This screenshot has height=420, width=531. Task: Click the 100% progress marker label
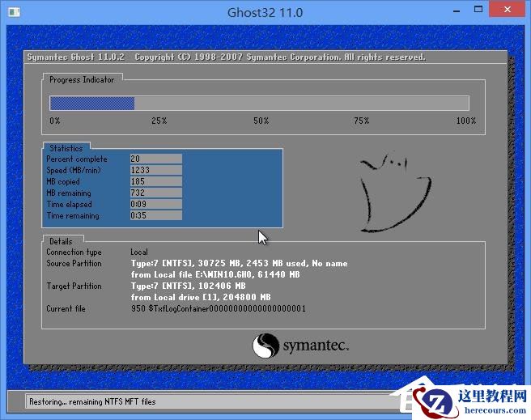[466, 121]
